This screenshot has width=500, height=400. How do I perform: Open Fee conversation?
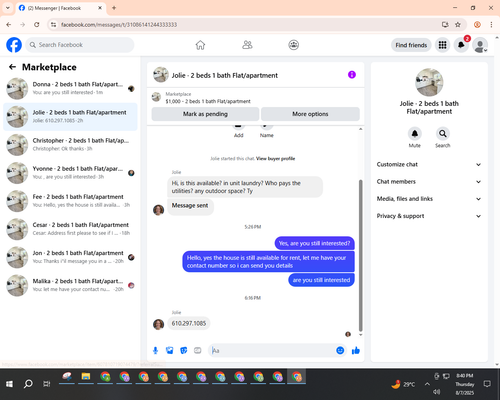coord(70,201)
